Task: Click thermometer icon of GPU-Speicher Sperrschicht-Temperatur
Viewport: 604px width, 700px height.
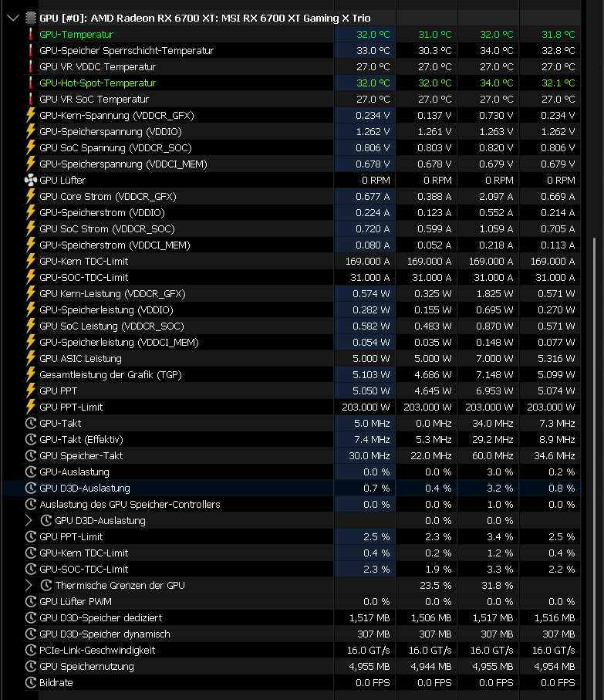Action: click(30, 50)
